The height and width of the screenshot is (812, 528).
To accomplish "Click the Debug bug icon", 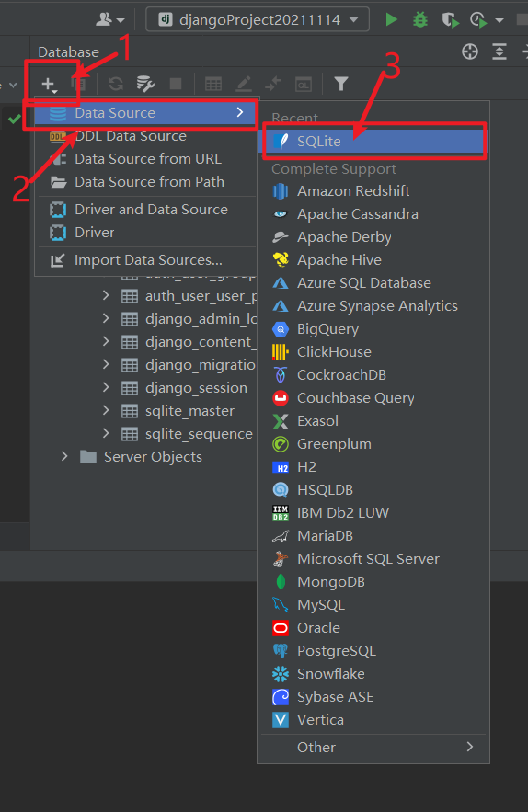I will (420, 19).
